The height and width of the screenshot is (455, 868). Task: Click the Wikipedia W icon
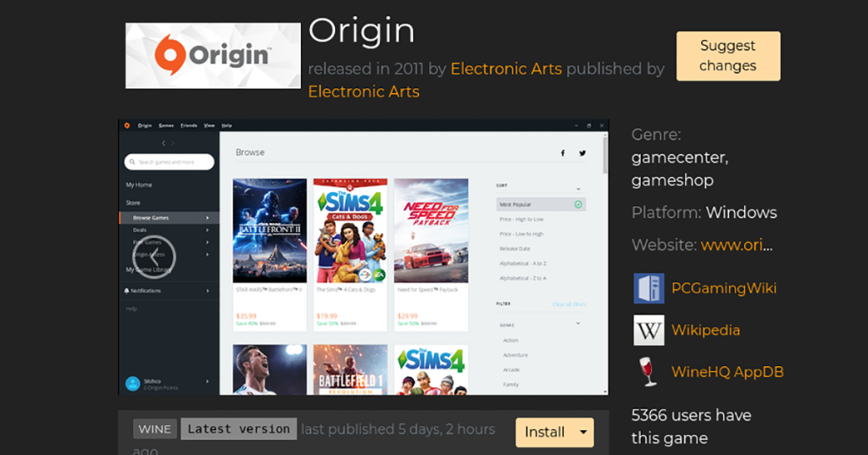coord(648,330)
